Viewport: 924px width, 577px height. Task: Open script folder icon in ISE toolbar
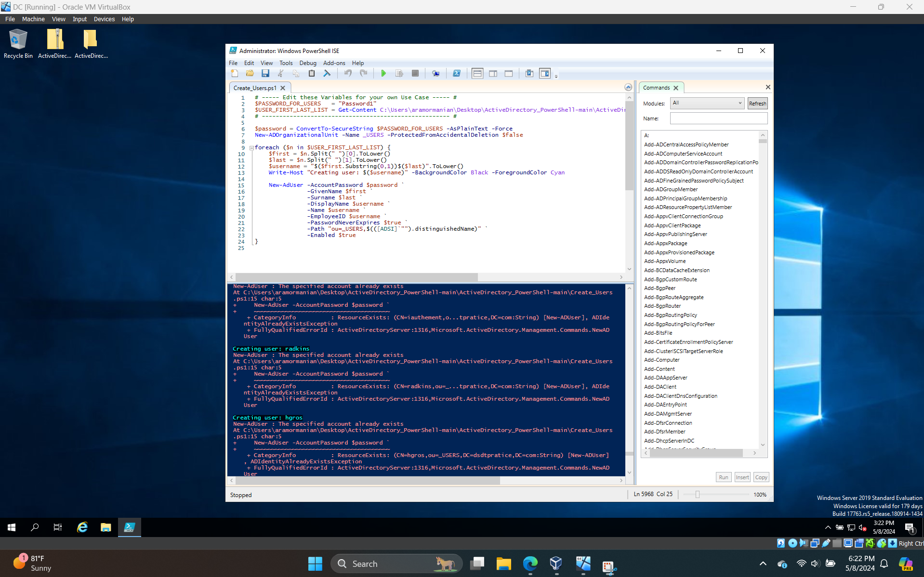(x=250, y=73)
